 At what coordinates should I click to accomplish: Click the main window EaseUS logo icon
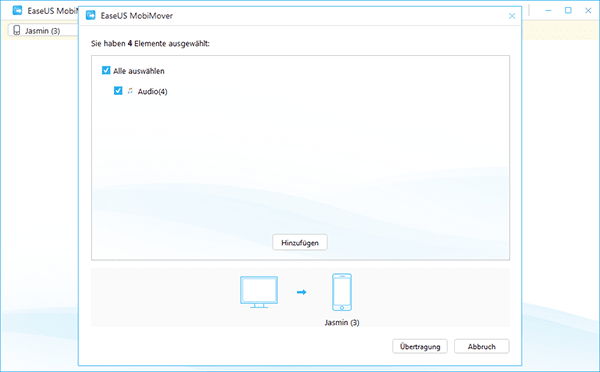click(x=17, y=10)
